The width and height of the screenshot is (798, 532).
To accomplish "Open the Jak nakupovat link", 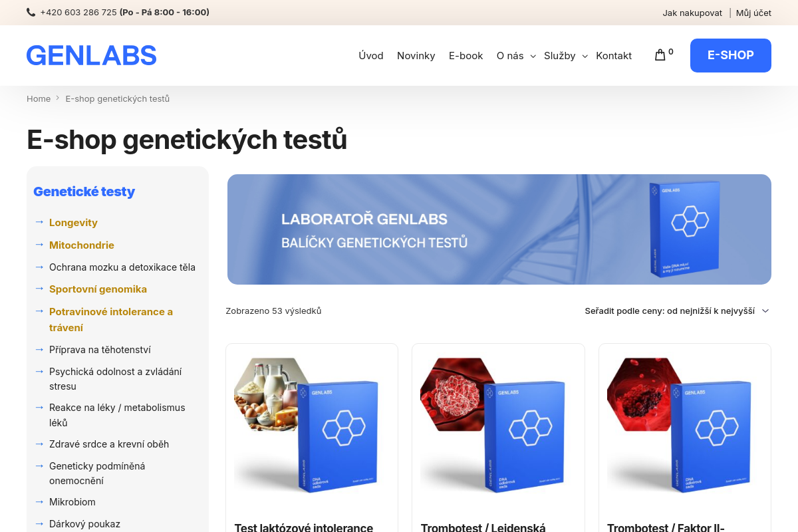I will pyautogui.click(x=692, y=13).
